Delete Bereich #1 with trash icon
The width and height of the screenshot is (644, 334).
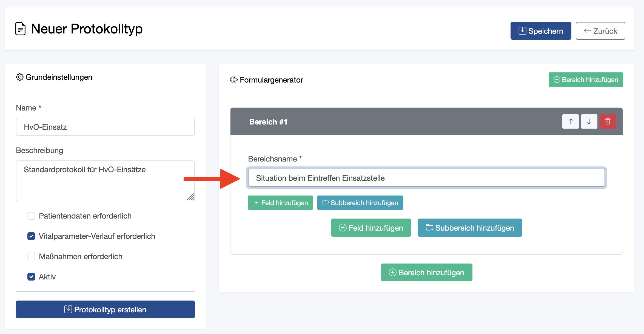pos(608,121)
